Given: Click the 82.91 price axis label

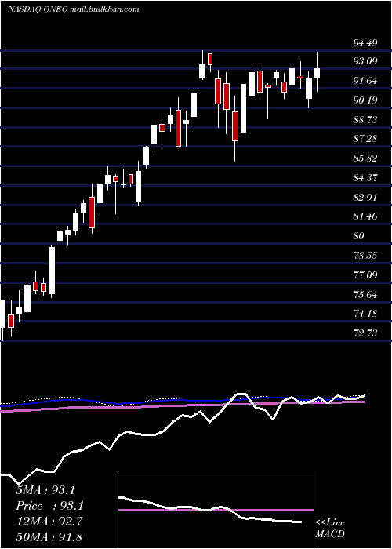Looking at the screenshot, I should coord(365,198).
